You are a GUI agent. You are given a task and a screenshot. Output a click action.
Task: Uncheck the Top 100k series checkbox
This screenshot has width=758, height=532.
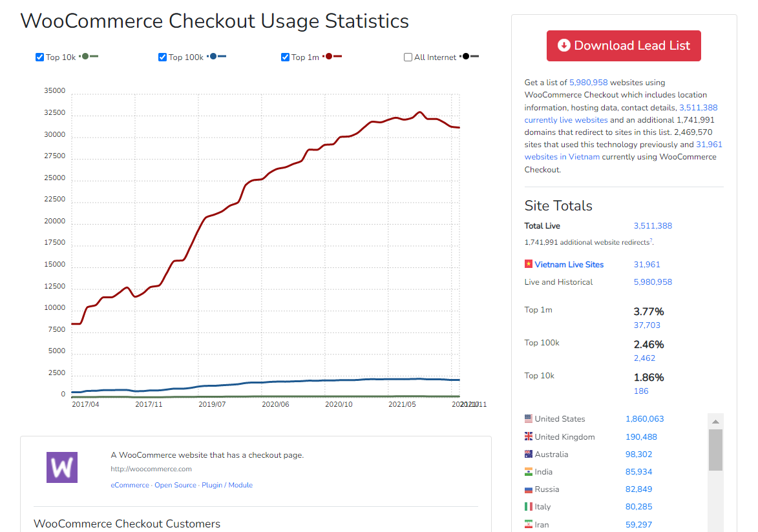pyautogui.click(x=162, y=57)
